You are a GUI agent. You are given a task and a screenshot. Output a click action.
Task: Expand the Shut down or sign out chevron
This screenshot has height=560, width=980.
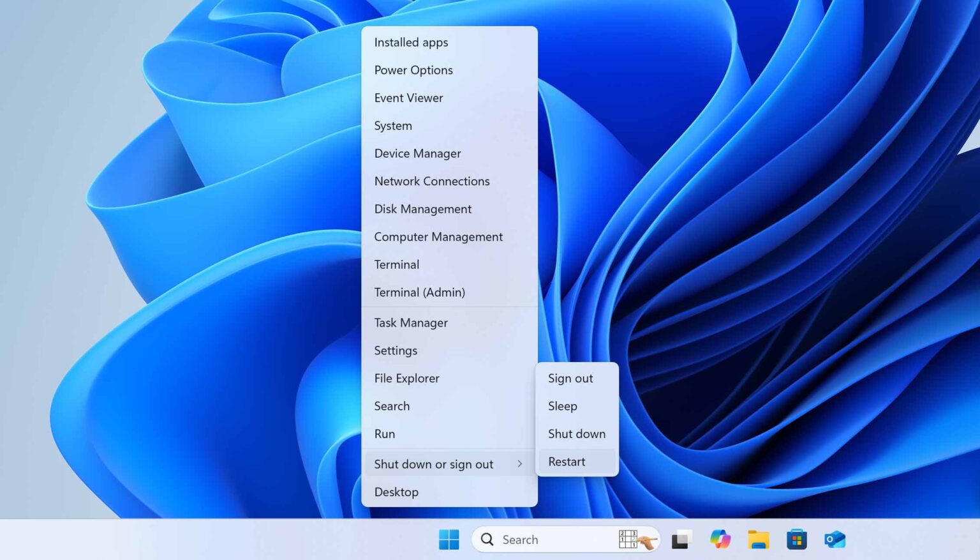[x=519, y=464]
